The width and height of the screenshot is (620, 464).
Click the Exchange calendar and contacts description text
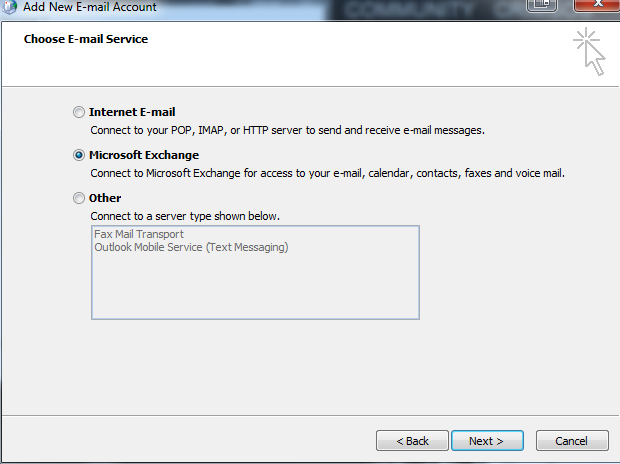pyautogui.click(x=328, y=173)
